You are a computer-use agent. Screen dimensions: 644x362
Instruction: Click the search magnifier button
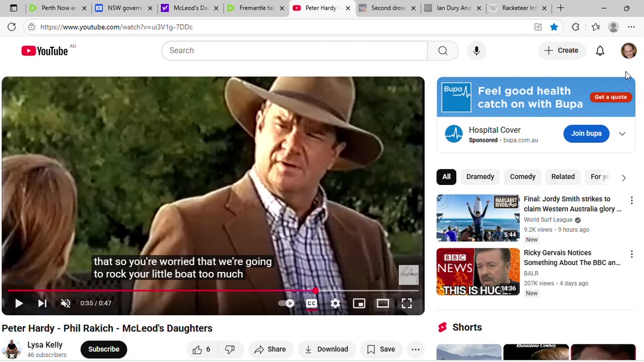tap(443, 50)
